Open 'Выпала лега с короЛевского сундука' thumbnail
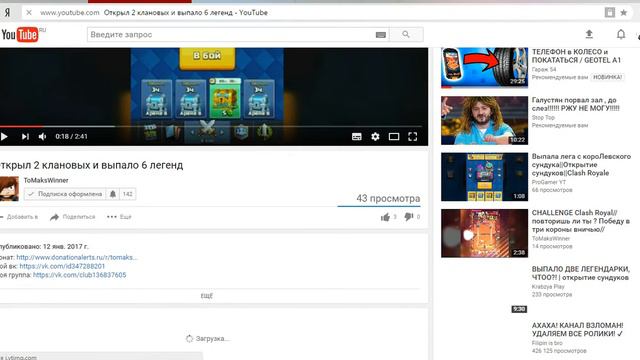 [484, 177]
